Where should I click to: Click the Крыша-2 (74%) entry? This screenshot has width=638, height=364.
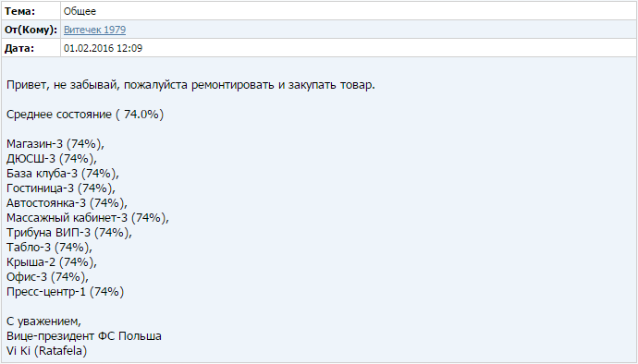pyautogui.click(x=52, y=262)
